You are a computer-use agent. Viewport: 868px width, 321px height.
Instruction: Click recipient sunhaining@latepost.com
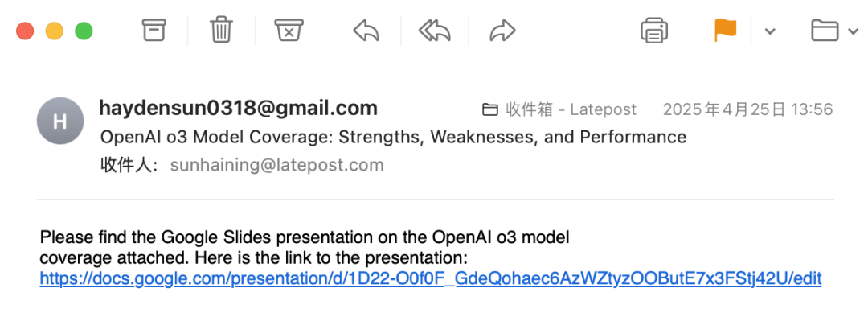(x=276, y=165)
